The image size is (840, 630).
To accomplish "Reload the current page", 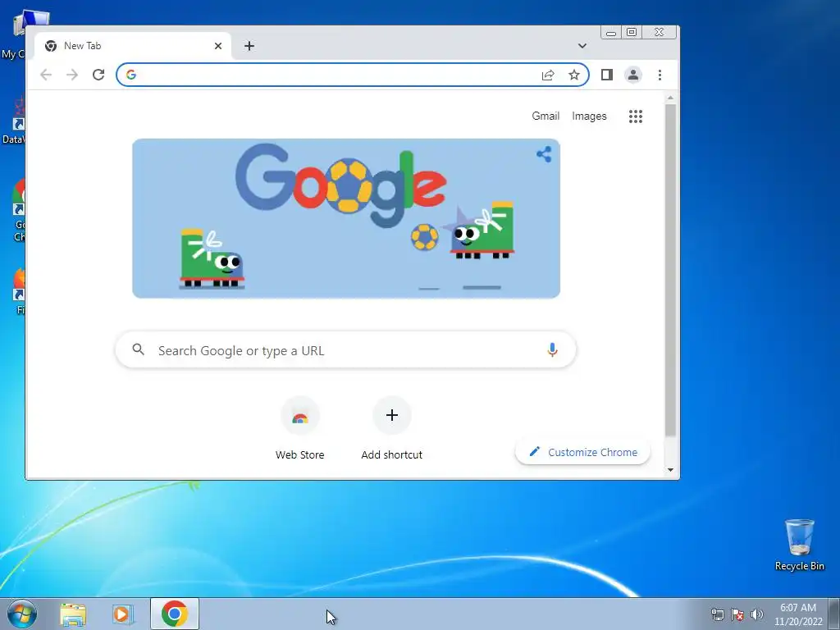I will point(98,75).
